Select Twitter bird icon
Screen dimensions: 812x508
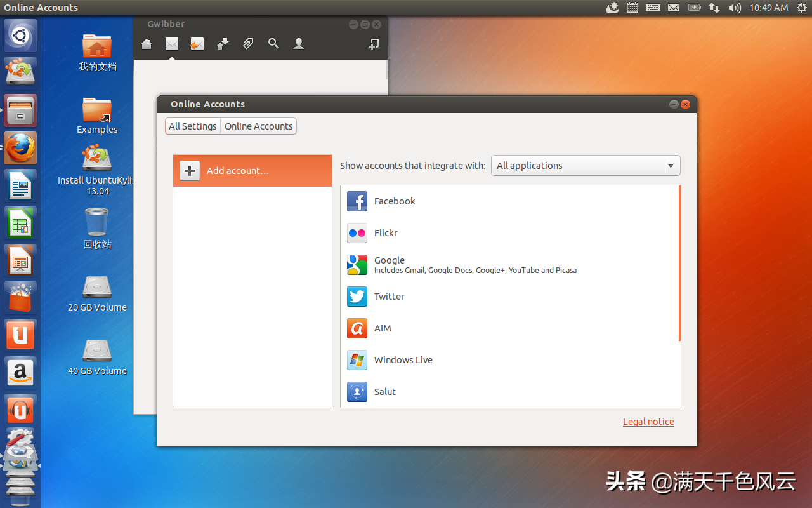coord(357,297)
